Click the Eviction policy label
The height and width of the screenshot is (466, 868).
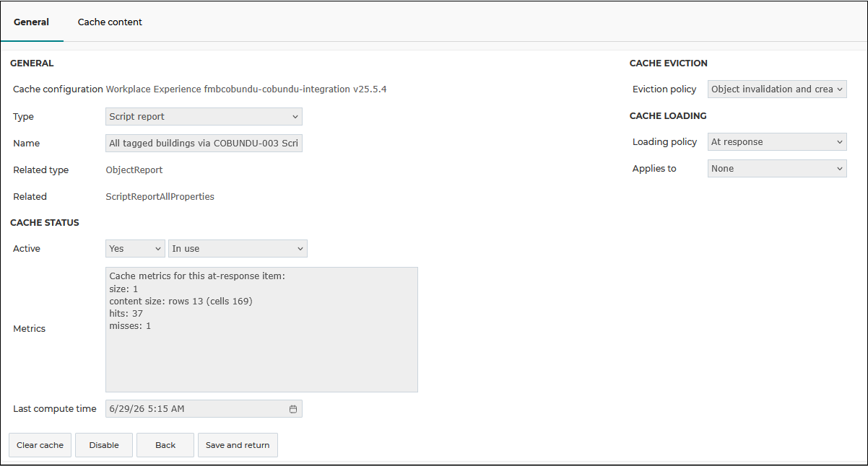664,89
